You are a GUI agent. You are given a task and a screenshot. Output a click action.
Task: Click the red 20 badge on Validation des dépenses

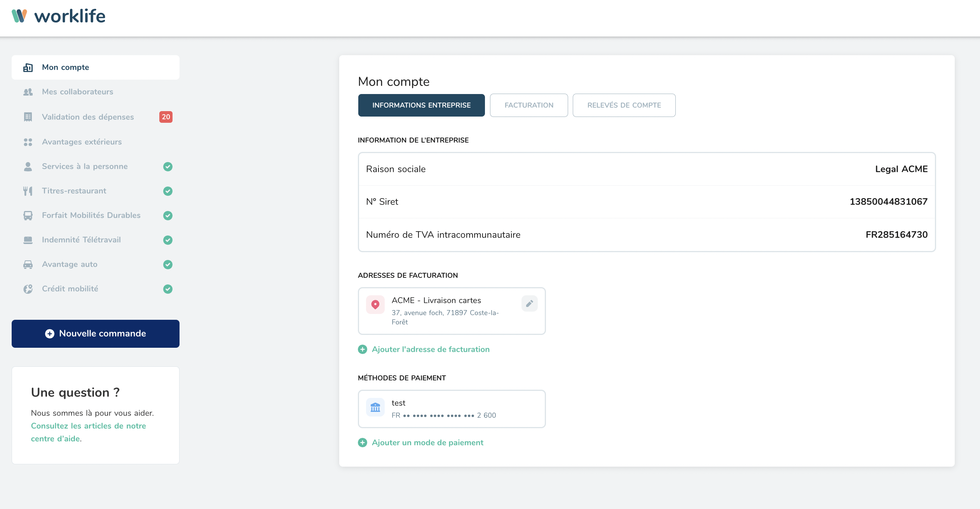(166, 117)
